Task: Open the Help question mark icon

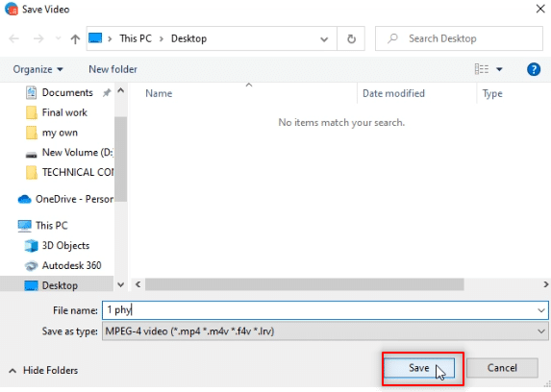Action: click(534, 69)
